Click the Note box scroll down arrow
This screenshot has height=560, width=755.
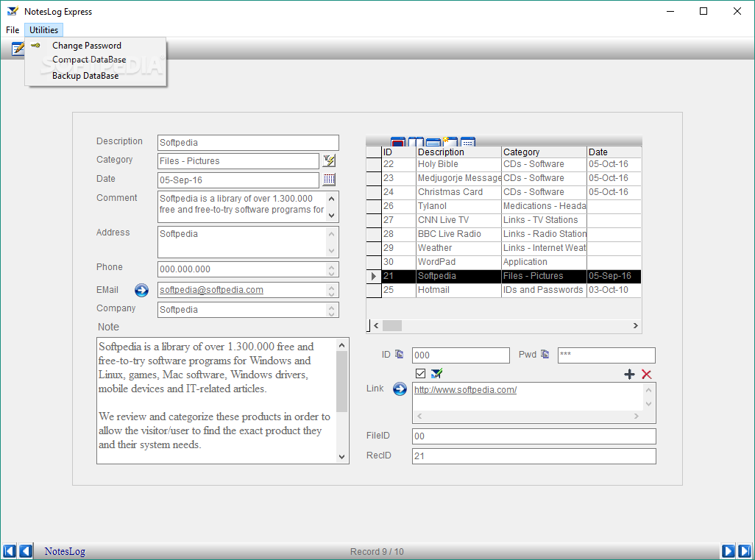342,456
